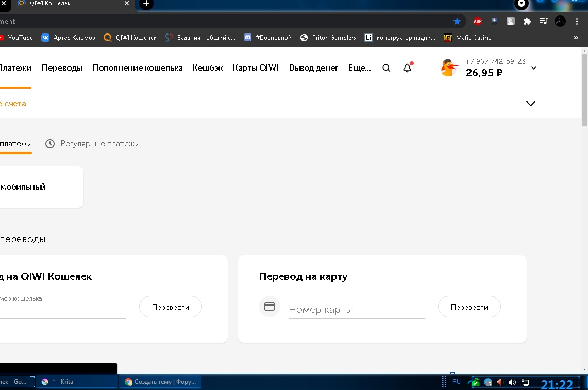
Task: Show more bookmarks with double chevron
Action: tap(576, 38)
